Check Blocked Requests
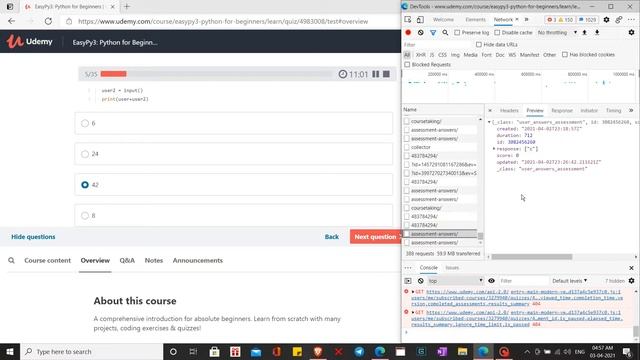This screenshot has height=360, width=640. coord(407,64)
